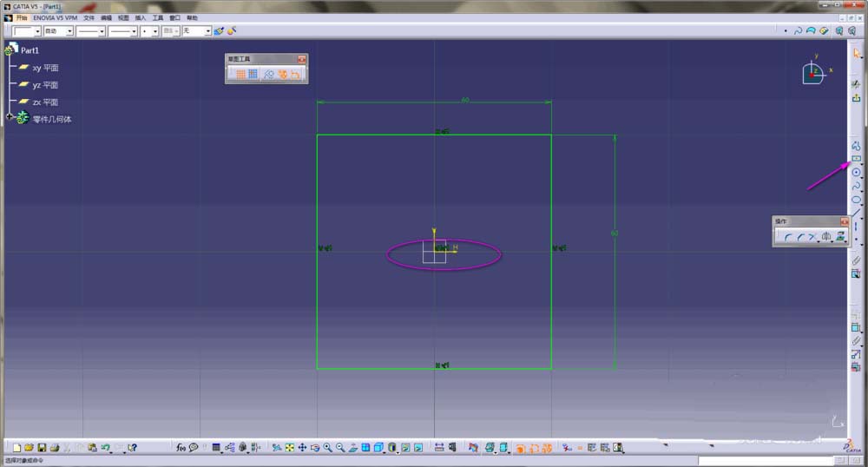This screenshot has height=467, width=868.
Task: Open the 自动 transparency dropdown
Action: click(x=69, y=31)
